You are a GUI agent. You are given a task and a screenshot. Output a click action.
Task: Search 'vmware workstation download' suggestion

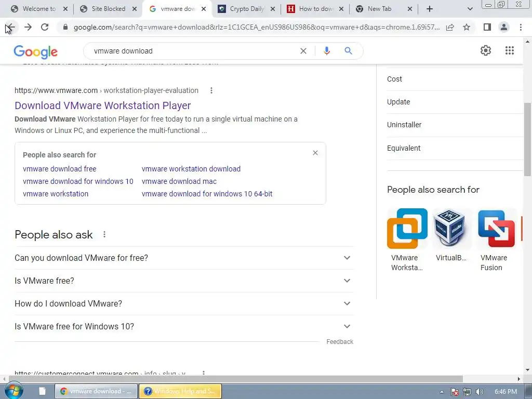(x=191, y=169)
